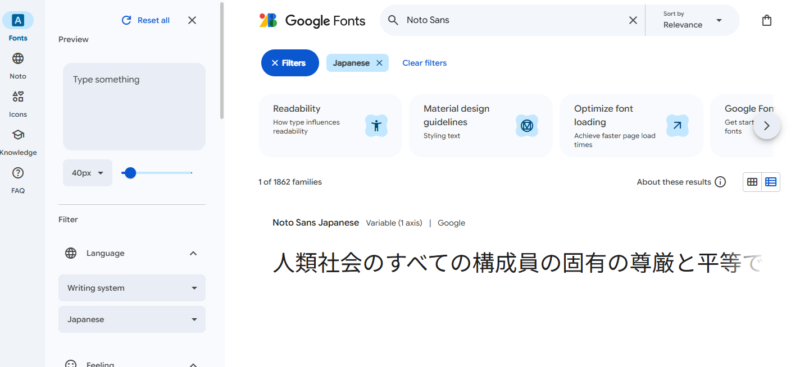800x367 pixels.
Task: Collapse the Language filter section
Action: pyautogui.click(x=193, y=253)
